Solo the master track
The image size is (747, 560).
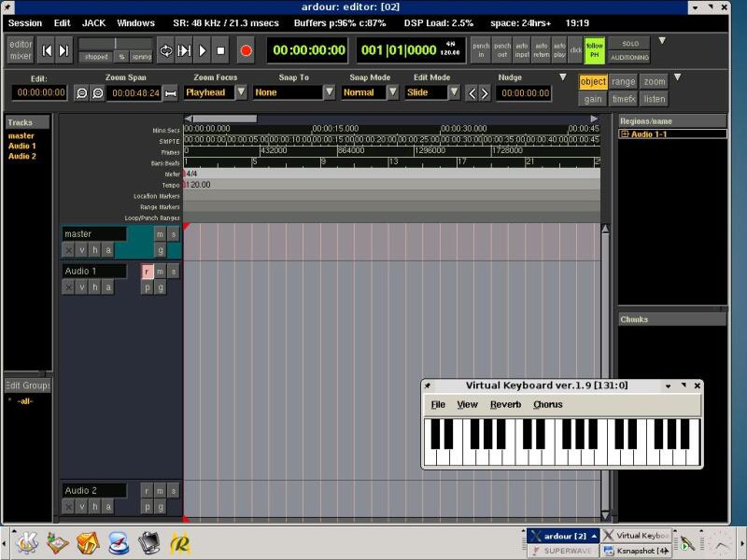[174, 234]
